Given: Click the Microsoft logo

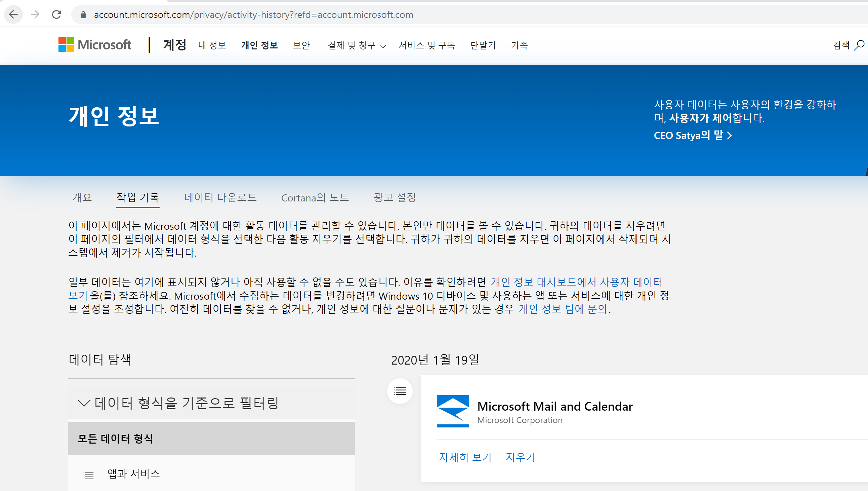Looking at the screenshot, I should (95, 44).
